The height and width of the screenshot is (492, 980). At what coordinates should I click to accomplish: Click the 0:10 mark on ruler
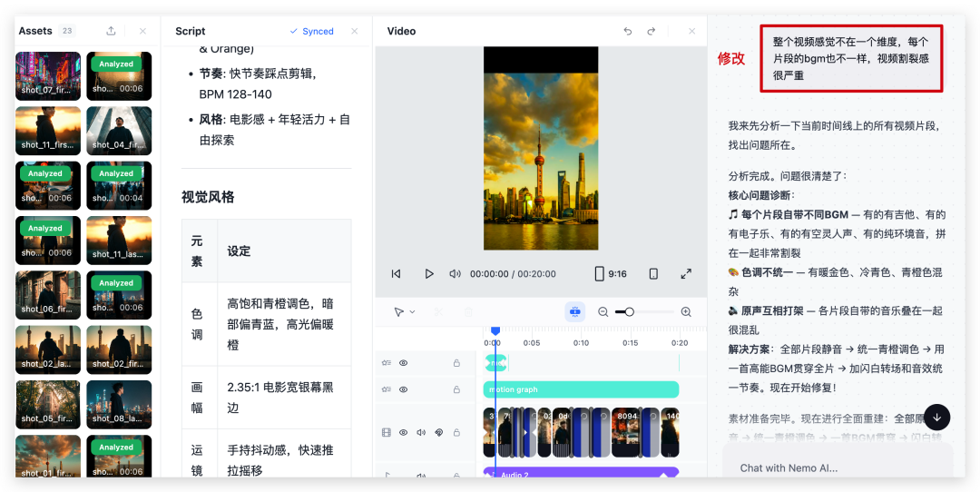click(581, 342)
